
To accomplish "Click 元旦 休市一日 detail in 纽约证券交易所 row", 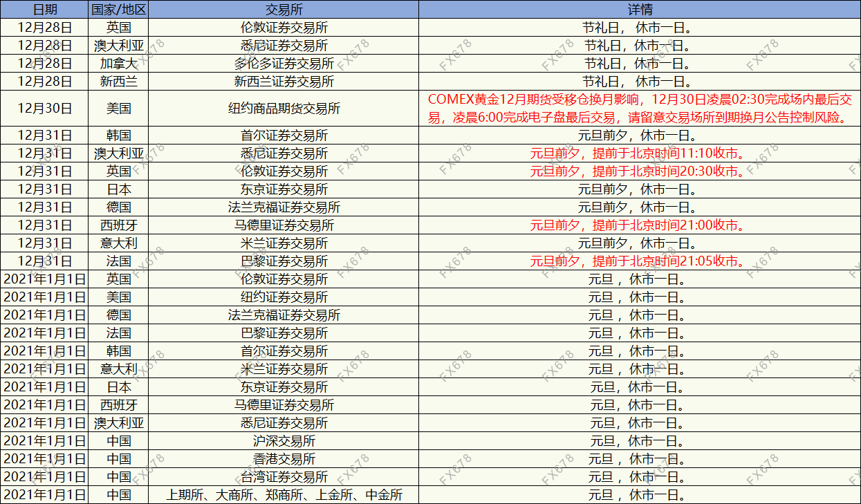I will 640,297.
